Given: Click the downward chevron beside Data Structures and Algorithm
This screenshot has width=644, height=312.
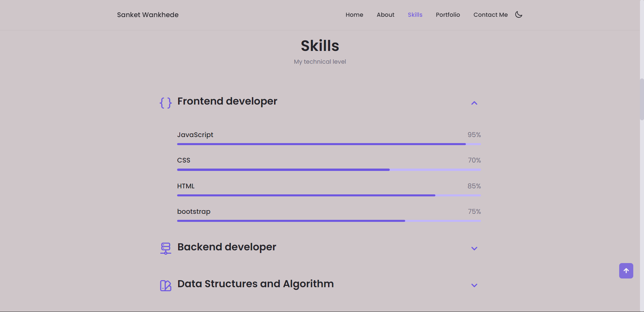Looking at the screenshot, I should coord(474,286).
